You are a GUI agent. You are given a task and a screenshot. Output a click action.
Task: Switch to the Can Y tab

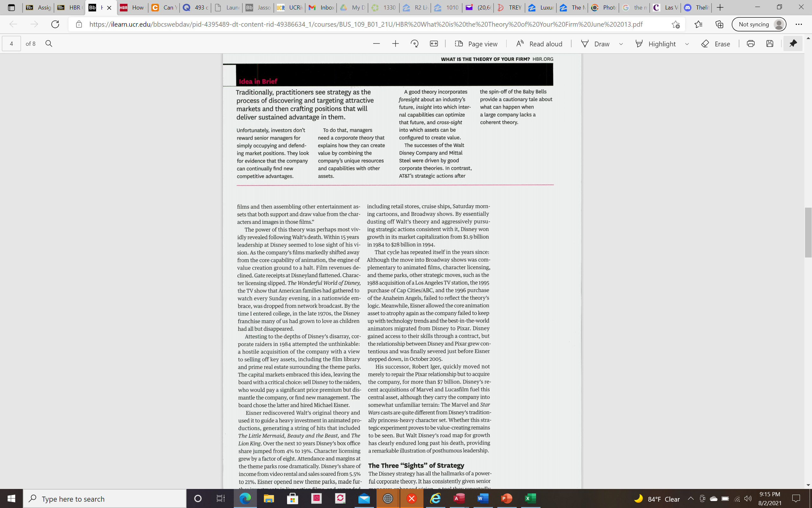coord(164,7)
